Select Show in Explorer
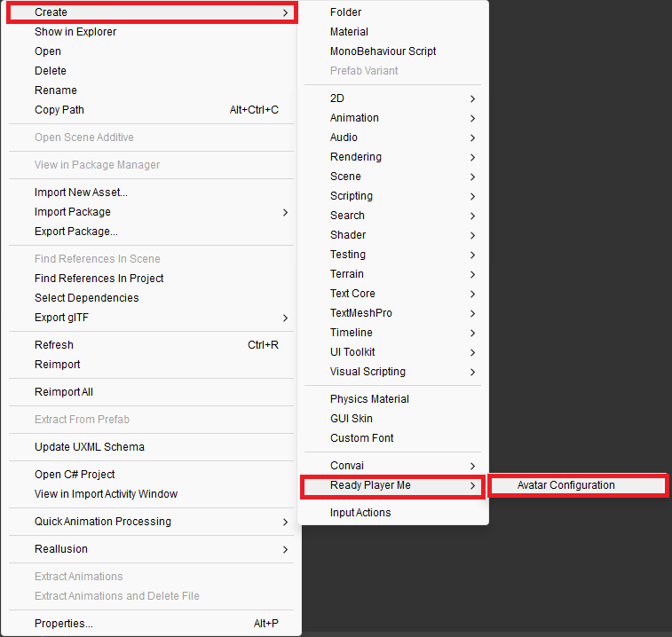This screenshot has width=672, height=637. click(x=75, y=32)
